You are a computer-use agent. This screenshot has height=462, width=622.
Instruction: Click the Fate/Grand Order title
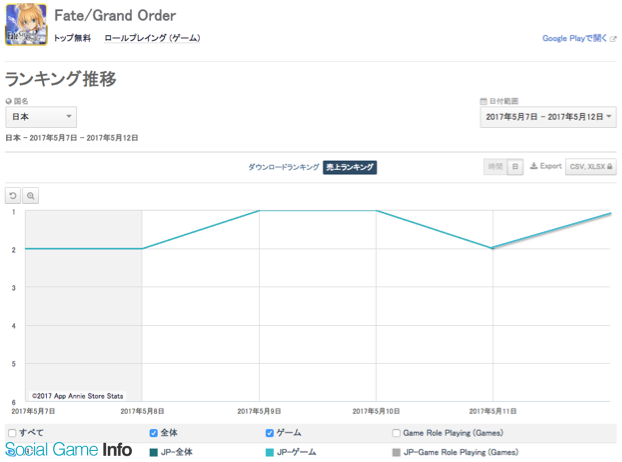(x=115, y=15)
